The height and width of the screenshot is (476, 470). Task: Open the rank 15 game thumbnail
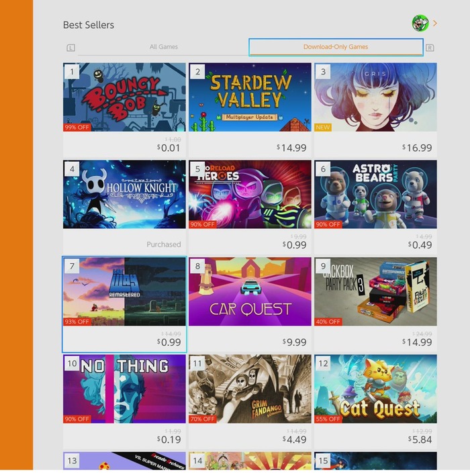click(375, 461)
